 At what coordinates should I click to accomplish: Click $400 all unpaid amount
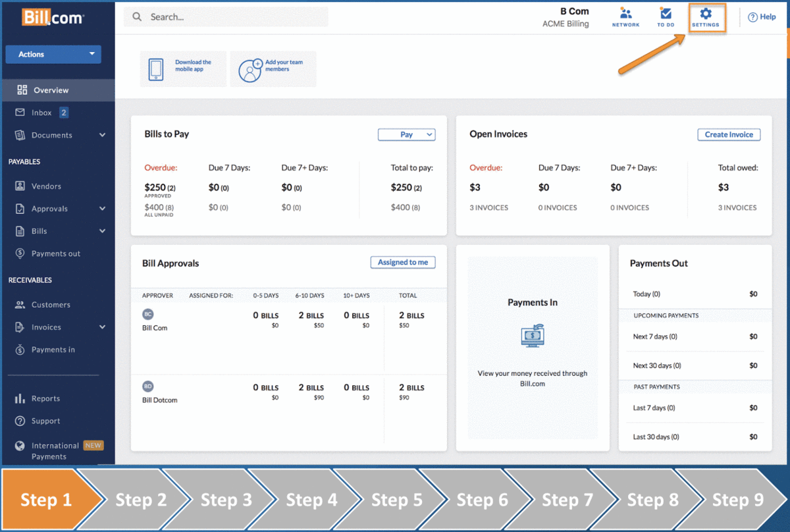point(159,207)
